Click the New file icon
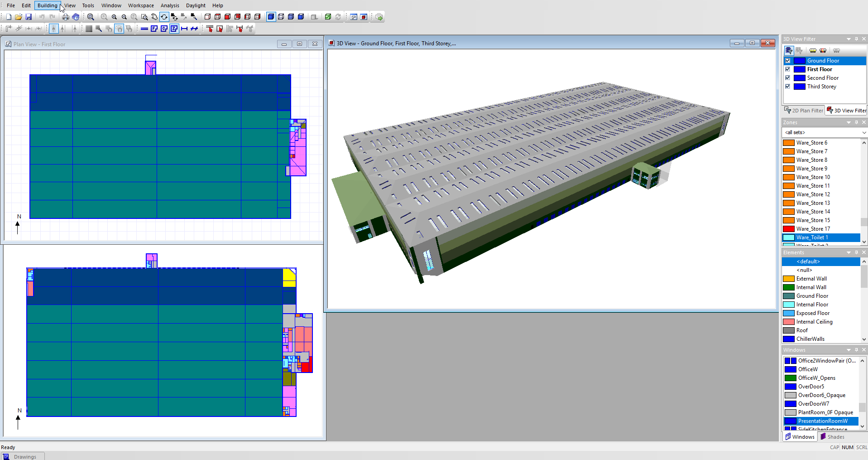Image resolution: width=868 pixels, height=460 pixels. coord(9,17)
